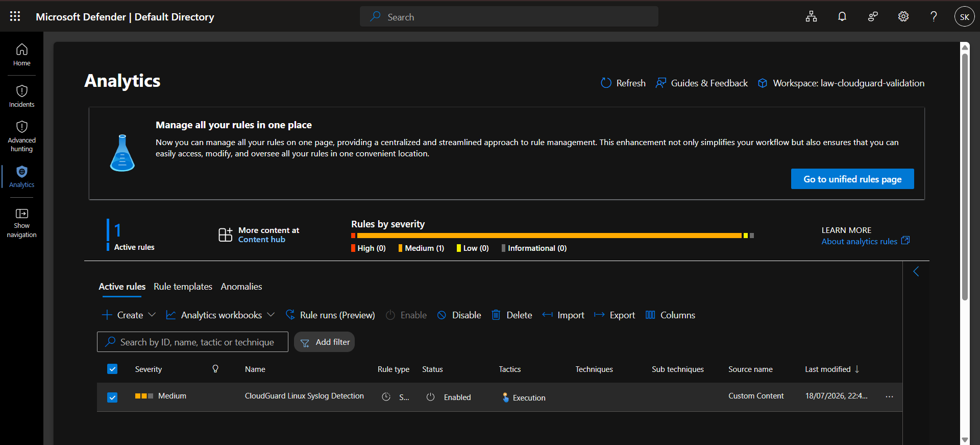
Task: Toggle the select-all checkbox in header
Action: [112, 369]
